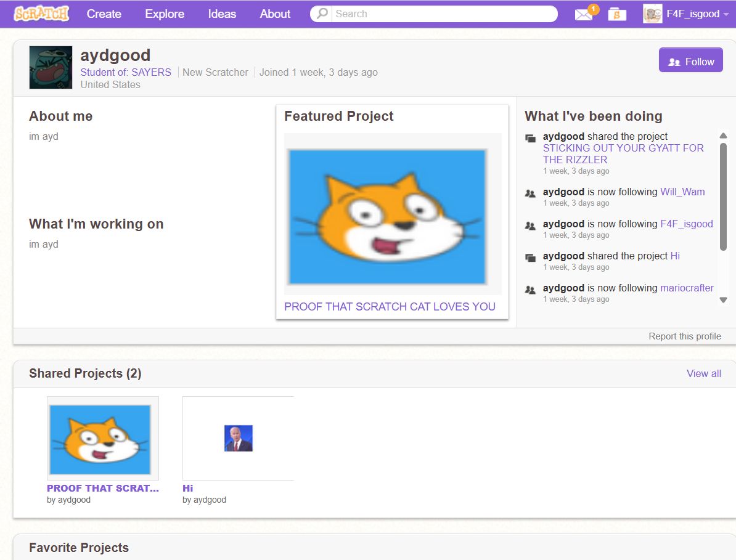Click 'im ayd' under What I'm working on

coord(44,245)
